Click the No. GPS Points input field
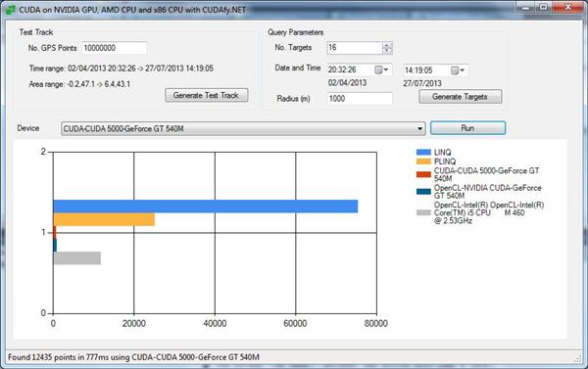 click(115, 48)
